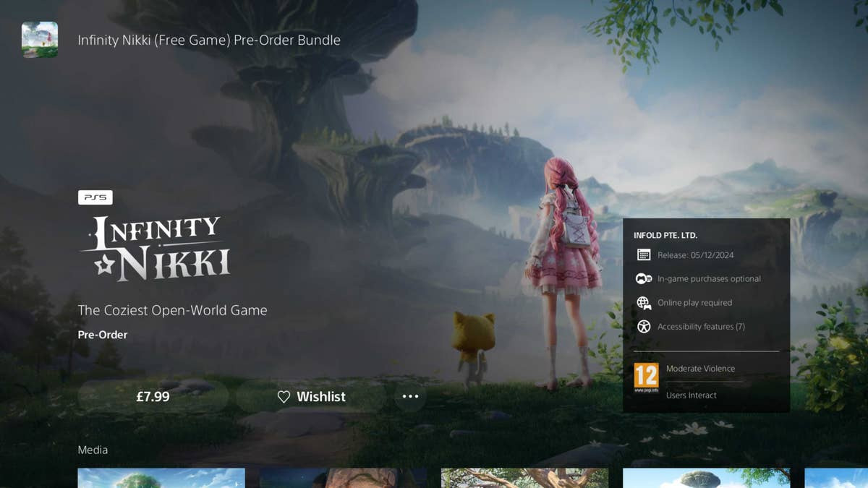
Task: Click the accessibility features icon
Action: click(644, 327)
